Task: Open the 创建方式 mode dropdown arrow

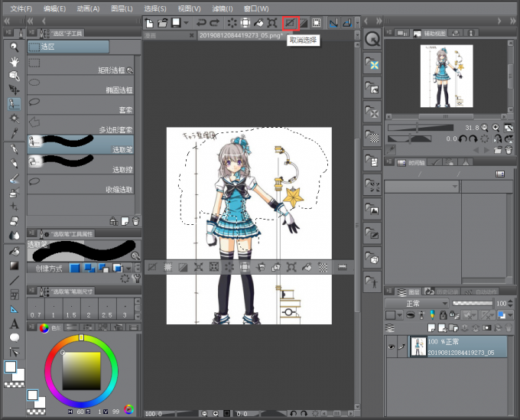Action: pos(129,268)
